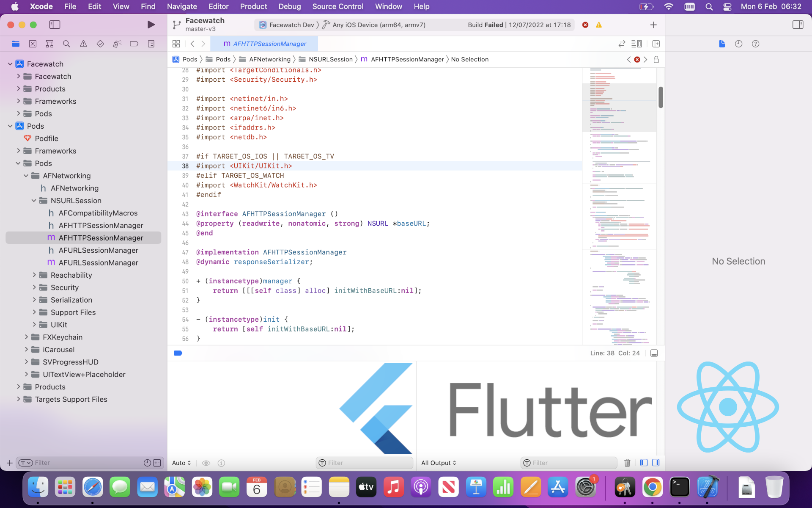This screenshot has width=812, height=508.
Task: Expand Targets Support Files folder
Action: click(18, 399)
